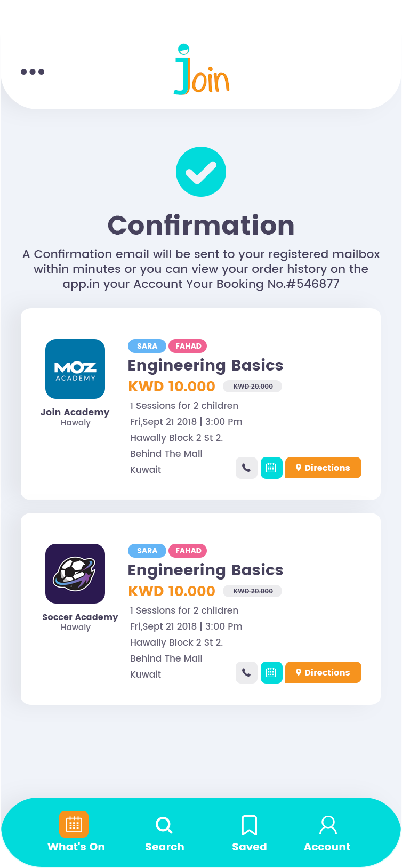Tap the Account person icon

327,824
